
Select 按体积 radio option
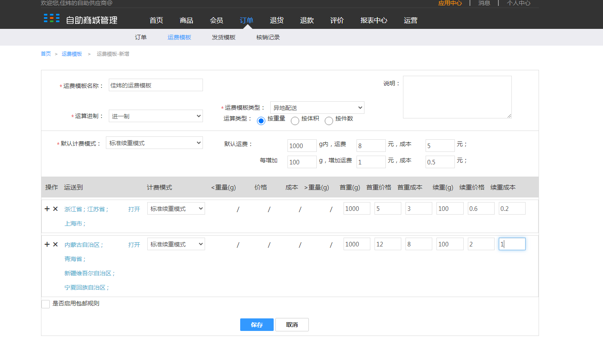295,121
